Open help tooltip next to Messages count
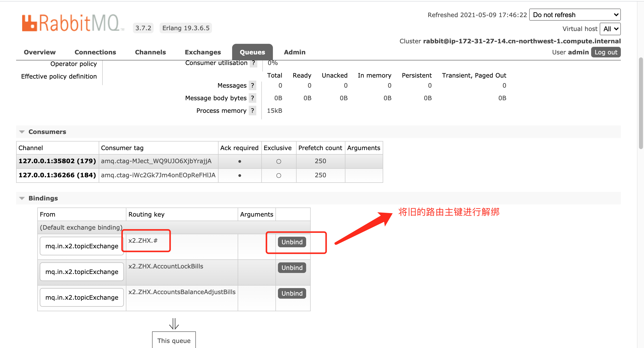The height and width of the screenshot is (348, 644). pos(253,85)
